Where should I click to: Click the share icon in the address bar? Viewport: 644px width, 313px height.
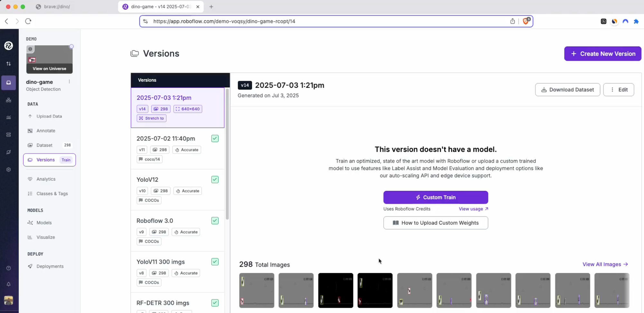click(x=512, y=21)
